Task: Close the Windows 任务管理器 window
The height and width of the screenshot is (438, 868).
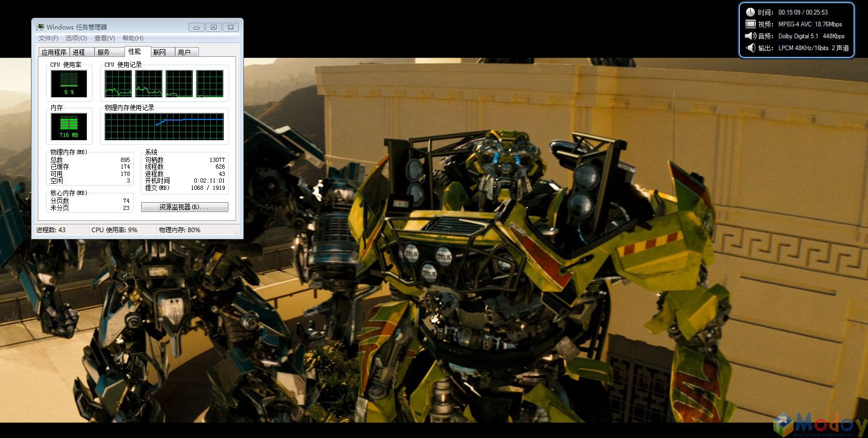Action: pyautogui.click(x=231, y=27)
